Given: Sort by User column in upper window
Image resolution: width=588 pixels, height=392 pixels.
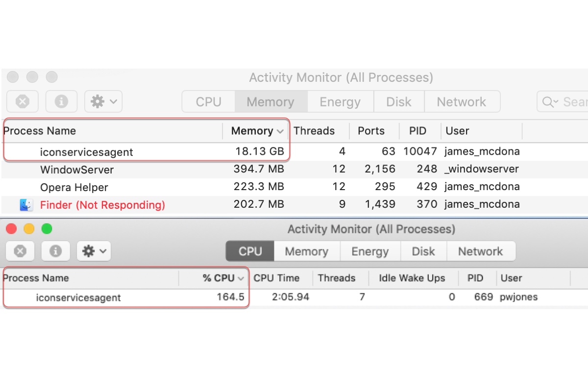Looking at the screenshot, I should pos(457,131).
